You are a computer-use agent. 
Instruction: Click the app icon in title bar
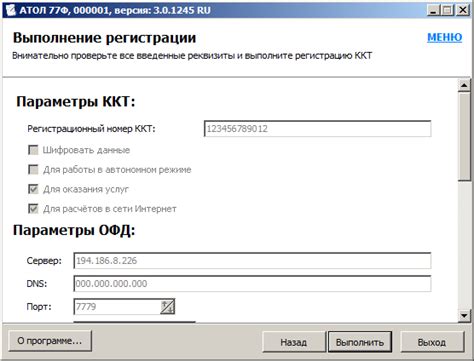[10, 10]
